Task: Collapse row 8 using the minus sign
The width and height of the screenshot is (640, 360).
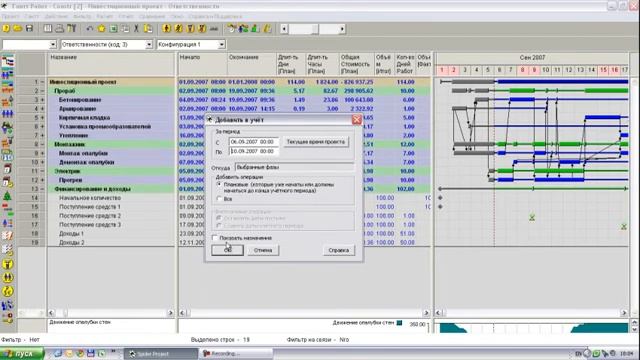Action: coord(42,144)
